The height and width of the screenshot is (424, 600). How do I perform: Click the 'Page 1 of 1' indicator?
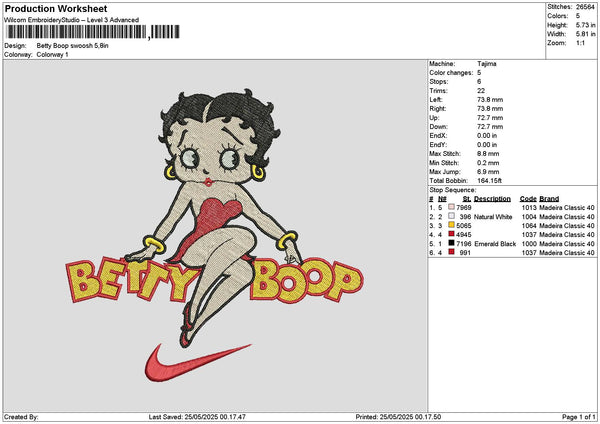click(x=579, y=417)
